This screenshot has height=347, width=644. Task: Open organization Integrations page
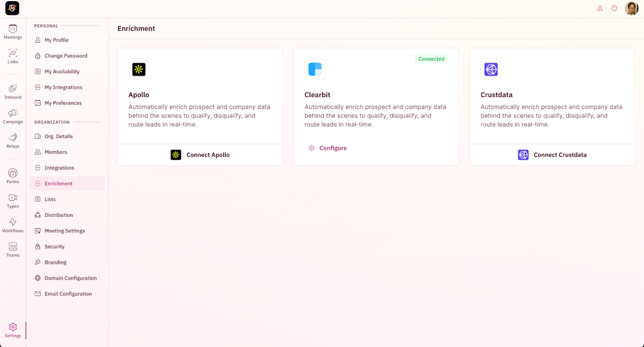pyautogui.click(x=67, y=168)
